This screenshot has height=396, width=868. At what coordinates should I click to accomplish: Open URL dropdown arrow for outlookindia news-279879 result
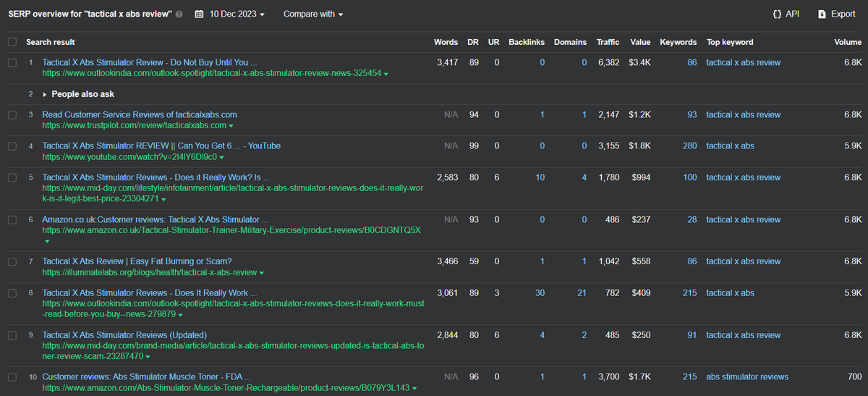[180, 315]
